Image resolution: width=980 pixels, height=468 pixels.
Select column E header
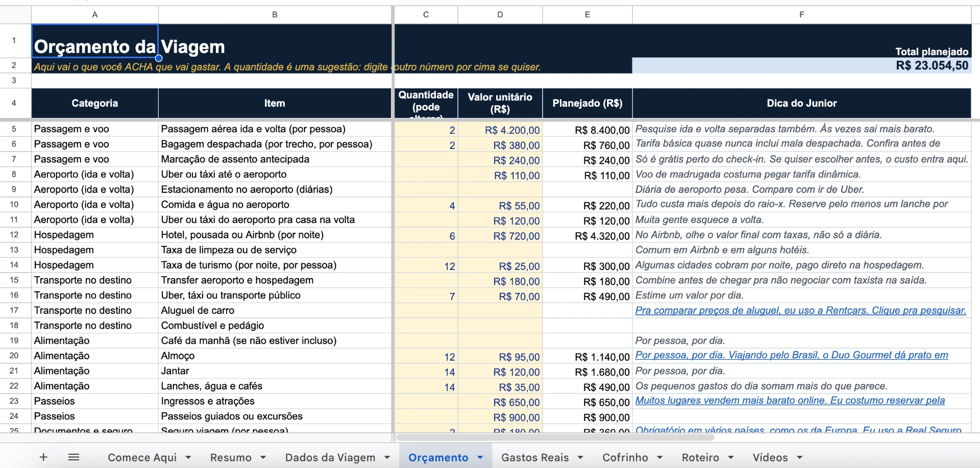coord(587,15)
